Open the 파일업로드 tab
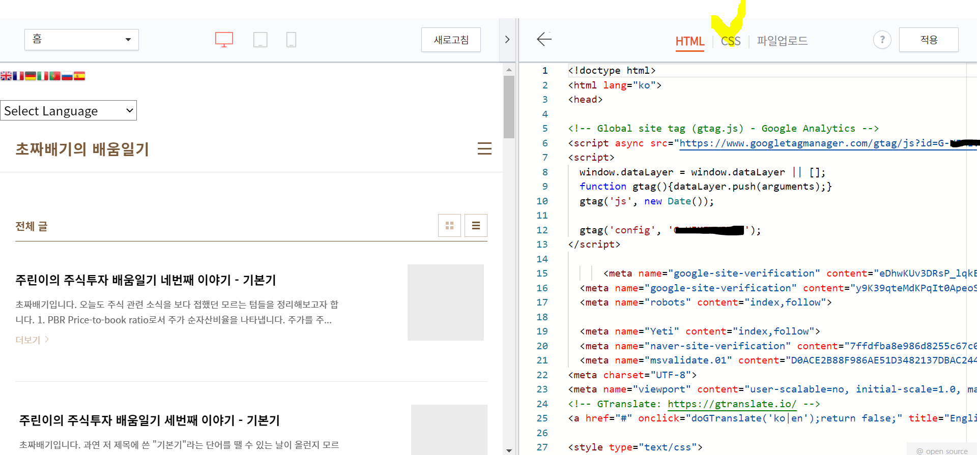 tap(782, 41)
